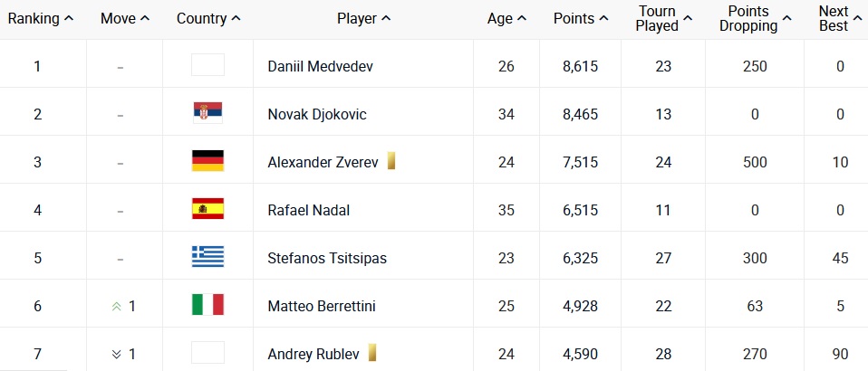Open Stefanos Tsitsipas player link
The image size is (868, 371).
pos(327,258)
